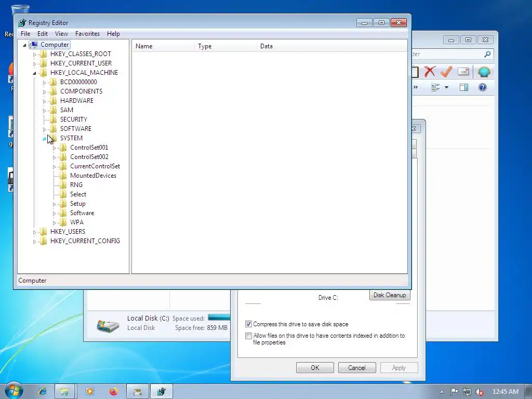
Task: Select the HKEY_LOCAL_MACHINE folder icon
Action: [x=44, y=73]
